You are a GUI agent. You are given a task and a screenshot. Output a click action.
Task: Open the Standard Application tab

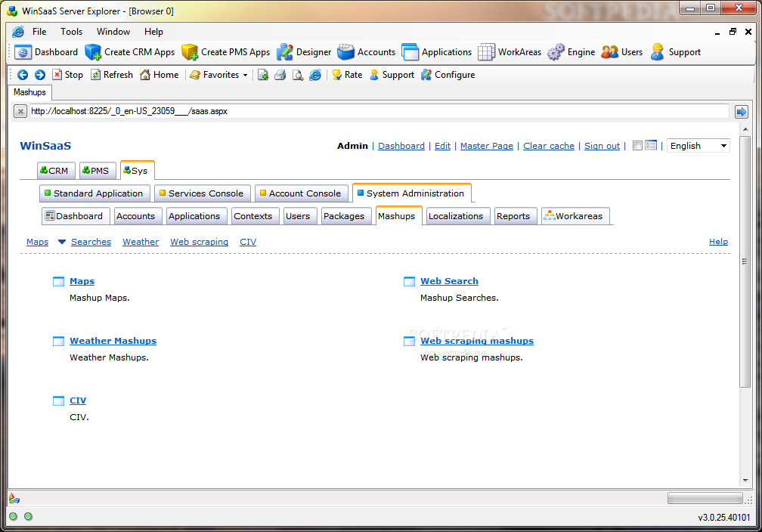[94, 193]
